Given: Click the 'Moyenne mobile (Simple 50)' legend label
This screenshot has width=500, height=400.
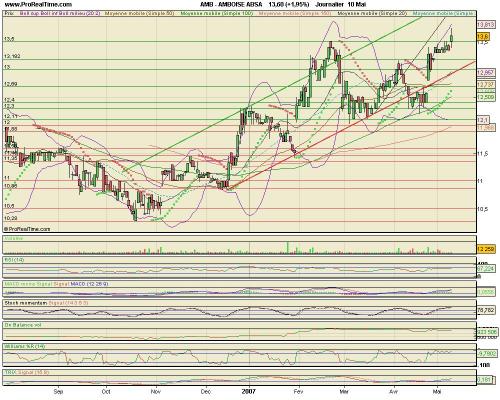Looking at the screenshot, I should (x=139, y=14).
